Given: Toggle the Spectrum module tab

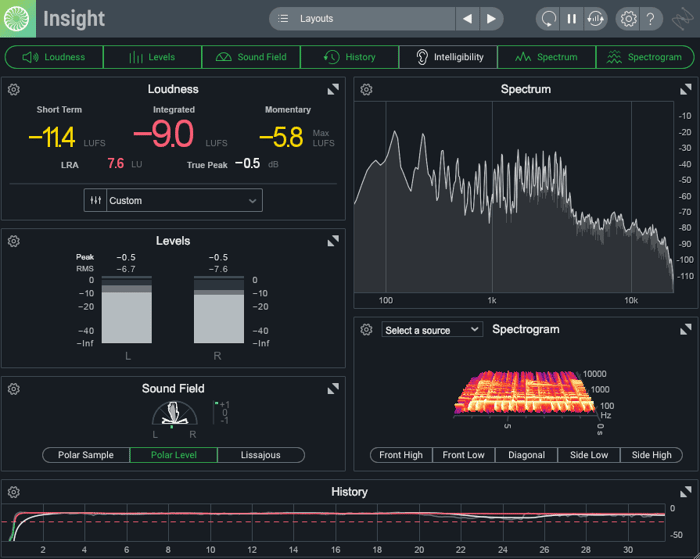Looking at the screenshot, I should point(547,57).
